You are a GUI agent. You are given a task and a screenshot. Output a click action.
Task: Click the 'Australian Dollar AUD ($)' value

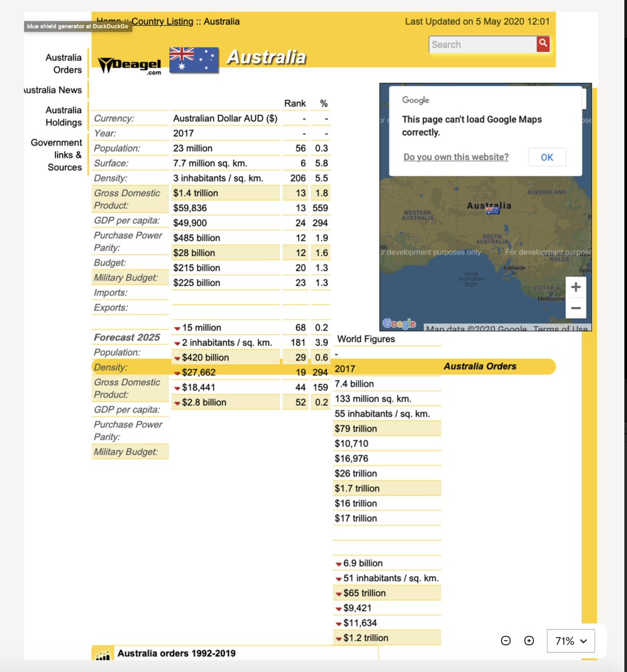point(225,119)
